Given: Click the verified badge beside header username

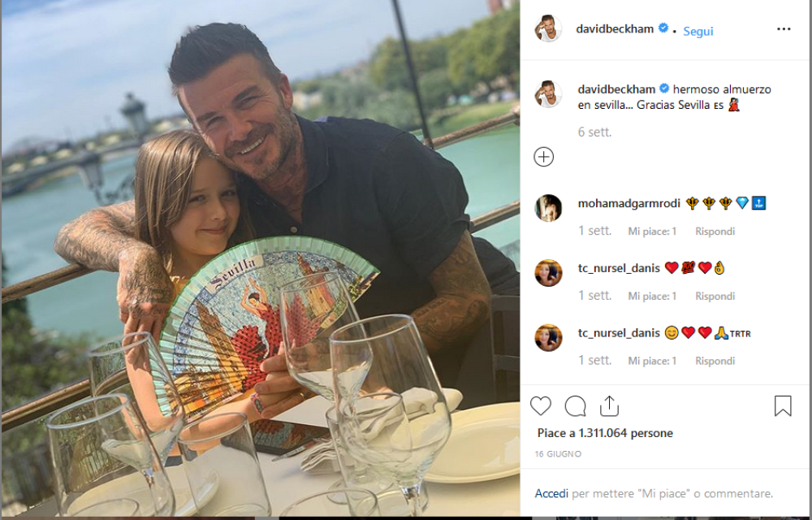Looking at the screenshot, I should (x=663, y=28).
